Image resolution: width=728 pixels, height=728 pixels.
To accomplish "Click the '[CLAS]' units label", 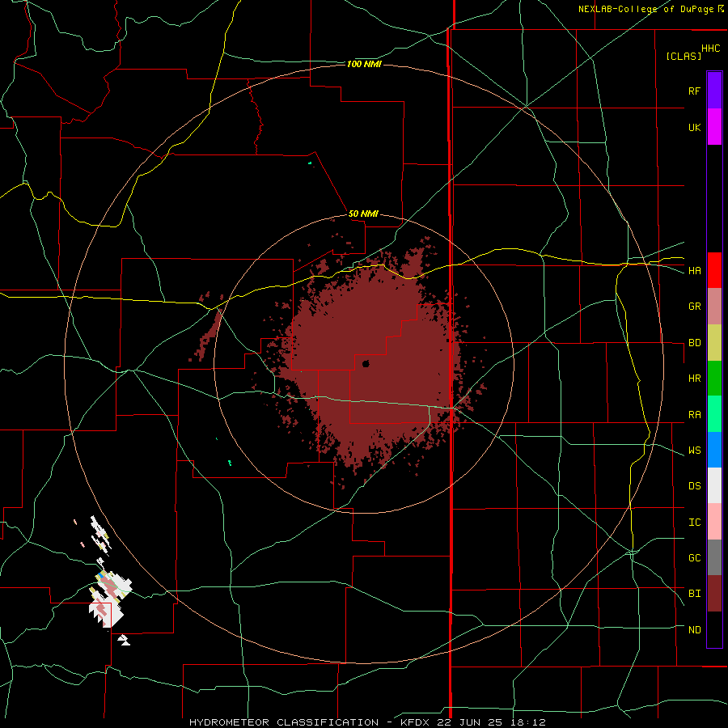I will point(684,56).
